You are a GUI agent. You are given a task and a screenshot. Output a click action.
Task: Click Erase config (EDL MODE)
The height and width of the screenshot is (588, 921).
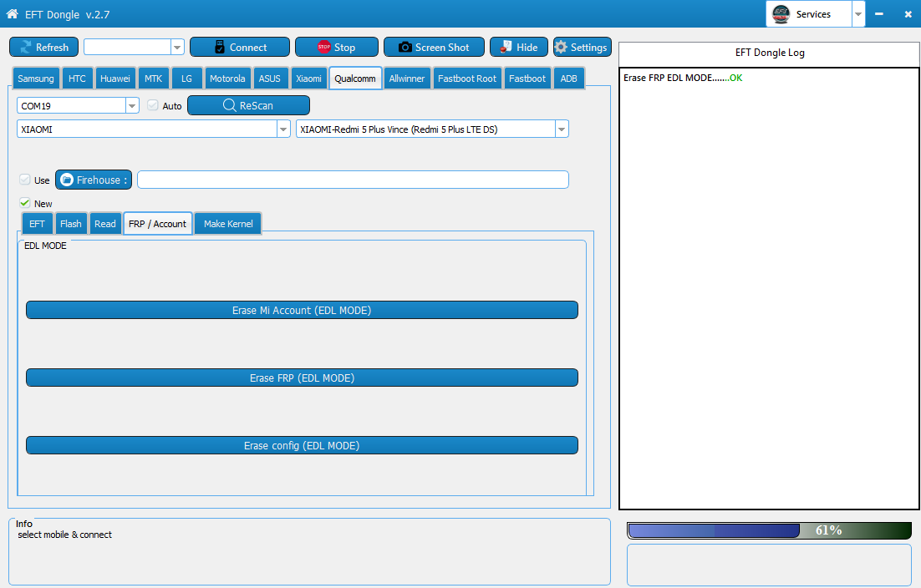(x=302, y=445)
